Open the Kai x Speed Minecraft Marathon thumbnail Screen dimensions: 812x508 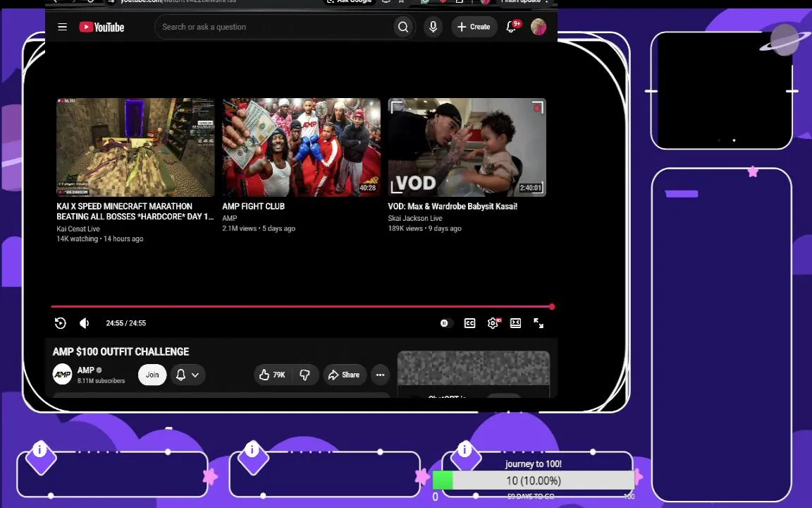pyautogui.click(x=135, y=147)
